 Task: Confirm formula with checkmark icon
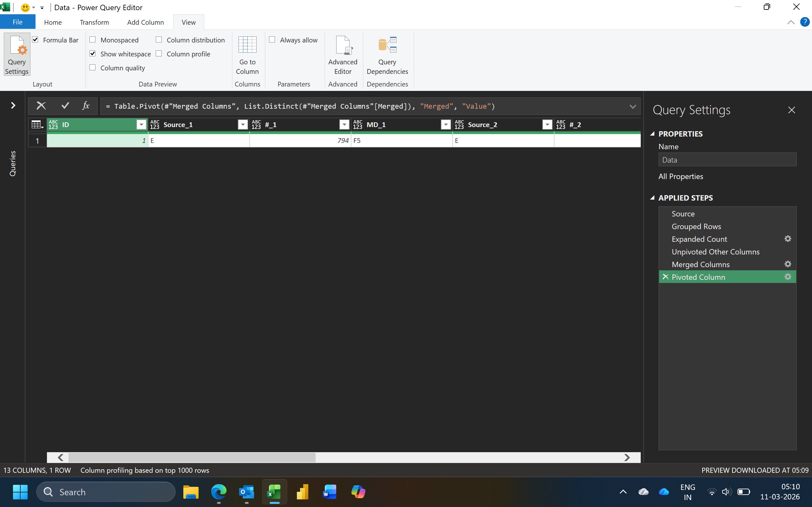tap(65, 106)
